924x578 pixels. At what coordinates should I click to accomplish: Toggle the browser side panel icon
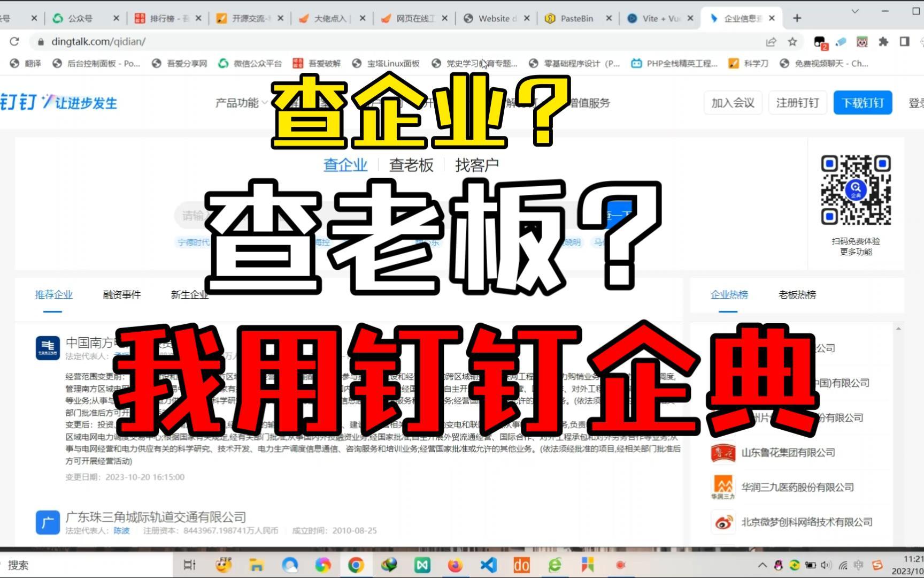pos(905,41)
